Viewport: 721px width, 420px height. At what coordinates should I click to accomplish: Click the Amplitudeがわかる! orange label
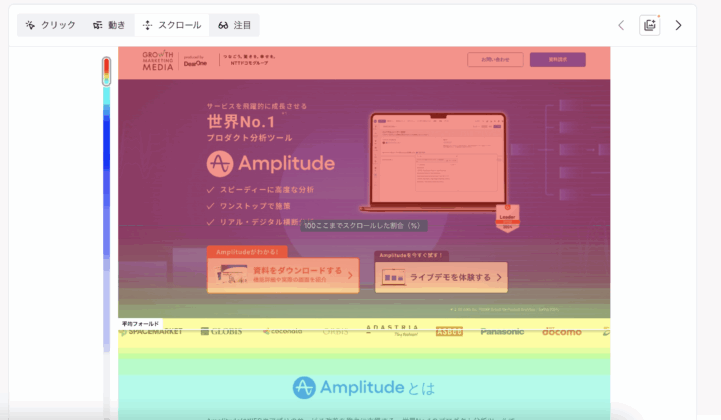247,252
